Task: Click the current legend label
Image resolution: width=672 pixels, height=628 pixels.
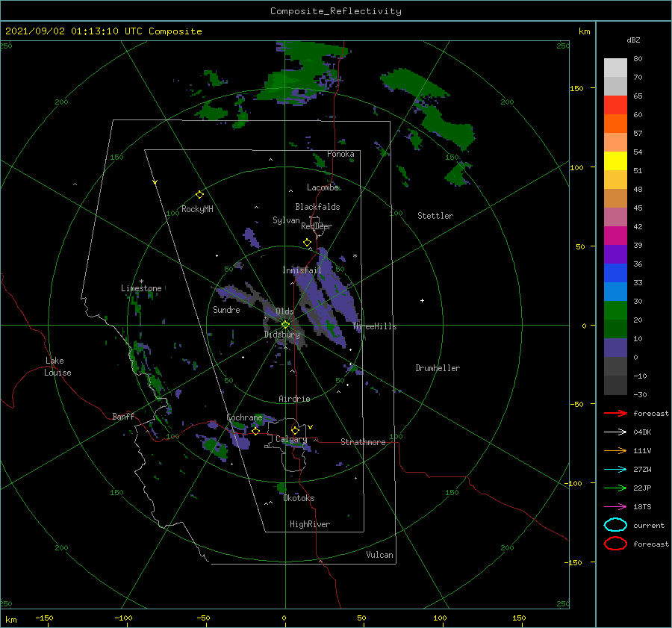Action: point(649,525)
